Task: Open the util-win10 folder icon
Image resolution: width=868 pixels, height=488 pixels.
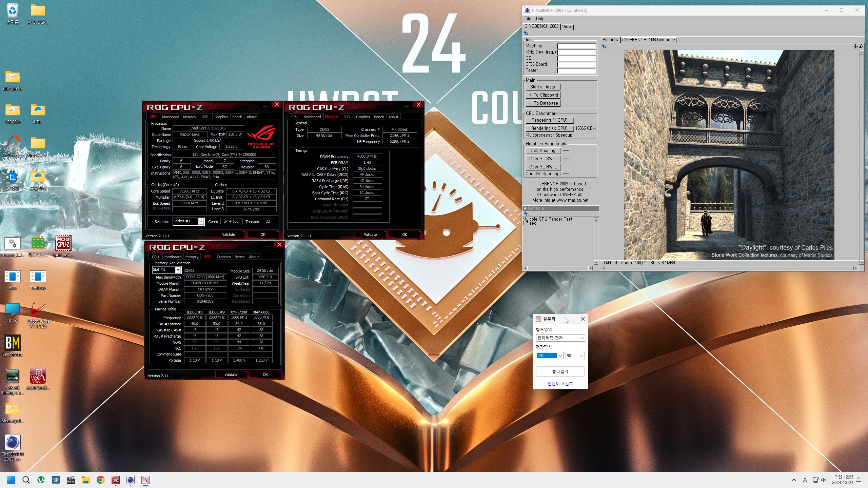Action: (x=13, y=80)
